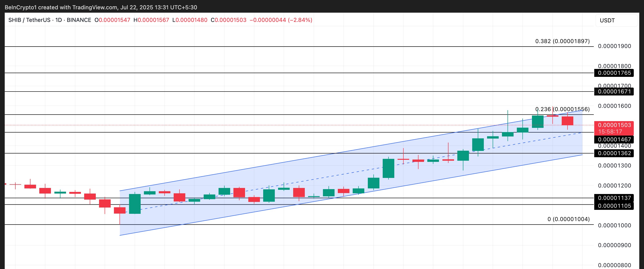Click the USDT currency selector

pos(616,20)
